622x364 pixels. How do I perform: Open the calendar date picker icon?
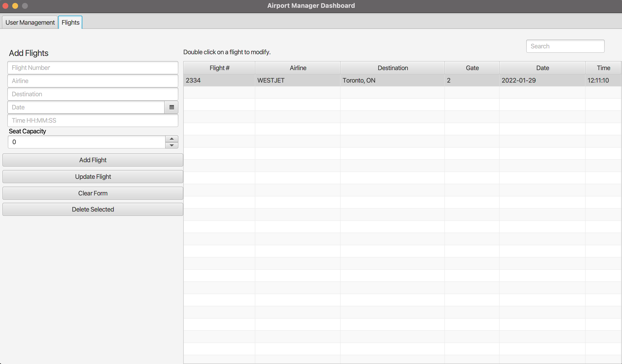pos(171,107)
